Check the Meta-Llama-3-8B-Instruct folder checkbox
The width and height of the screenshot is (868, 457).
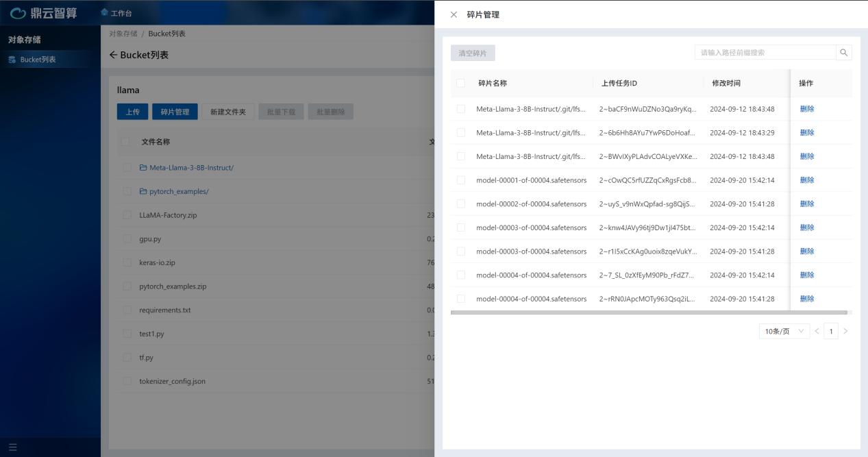pyautogui.click(x=127, y=168)
